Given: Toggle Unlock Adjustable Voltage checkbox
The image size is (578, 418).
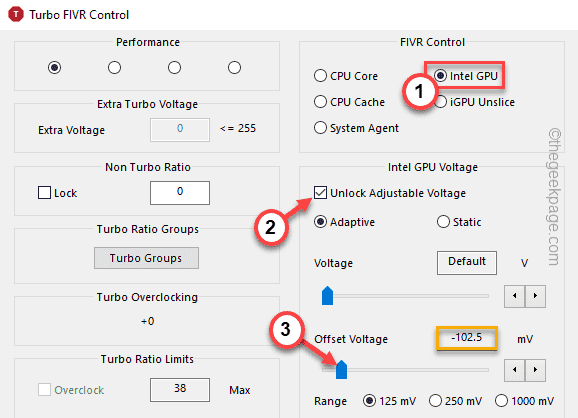Looking at the screenshot, I should [x=320, y=192].
